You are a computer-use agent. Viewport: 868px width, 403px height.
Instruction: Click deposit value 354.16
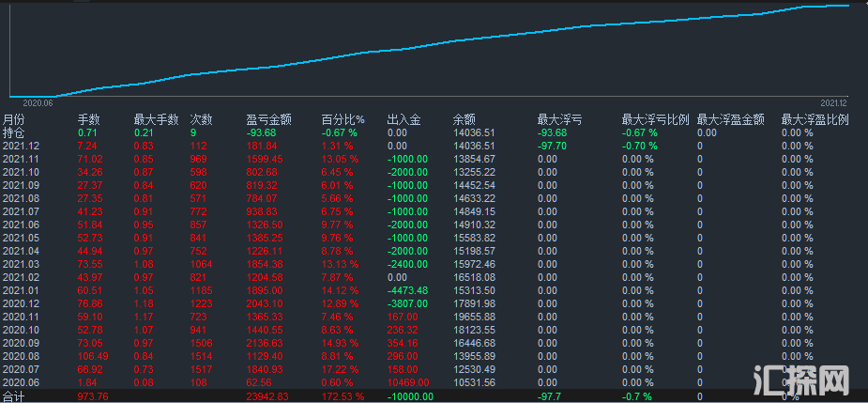tap(403, 343)
